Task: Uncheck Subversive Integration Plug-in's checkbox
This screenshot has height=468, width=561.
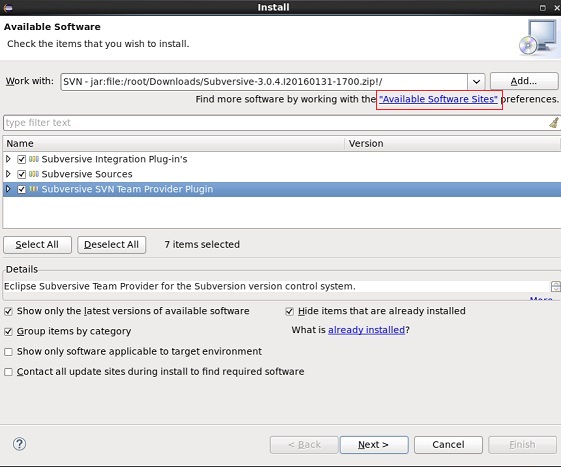Action: click(21, 159)
